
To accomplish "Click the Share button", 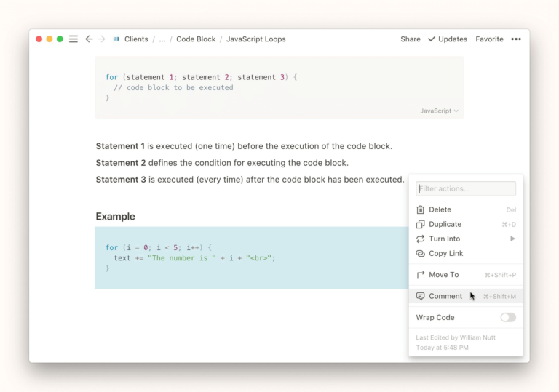I will click(x=411, y=39).
